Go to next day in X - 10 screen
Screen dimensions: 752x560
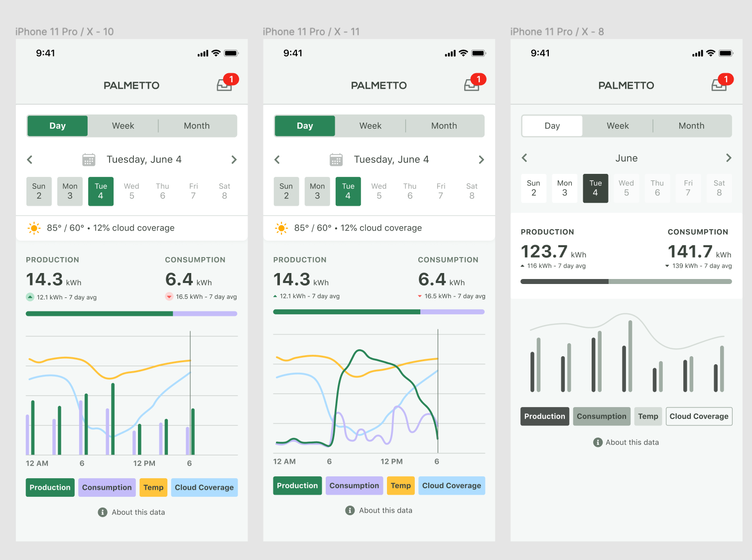click(234, 159)
